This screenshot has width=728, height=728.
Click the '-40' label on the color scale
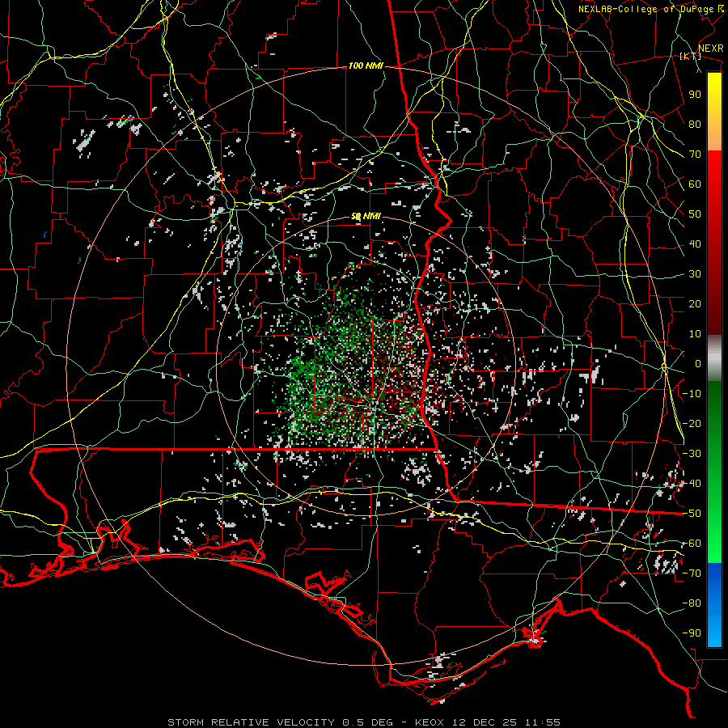click(x=692, y=484)
